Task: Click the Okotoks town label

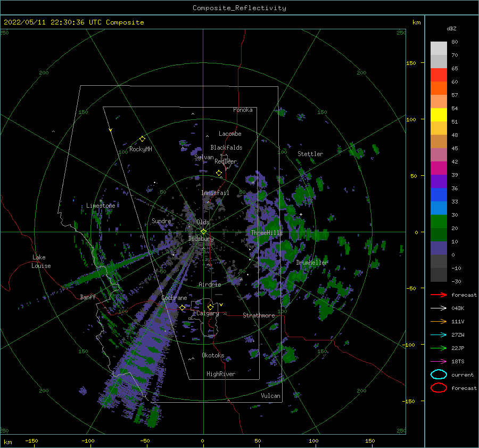Action: [213, 355]
